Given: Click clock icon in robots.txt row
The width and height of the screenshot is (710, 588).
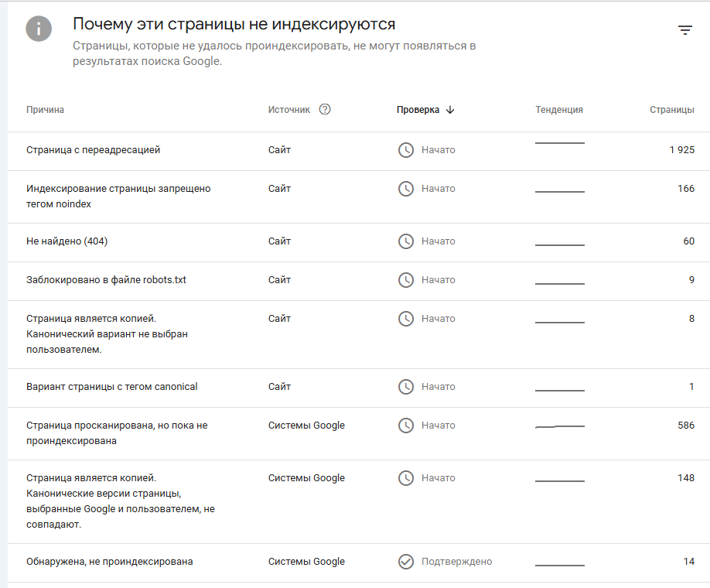Looking at the screenshot, I should [x=406, y=280].
